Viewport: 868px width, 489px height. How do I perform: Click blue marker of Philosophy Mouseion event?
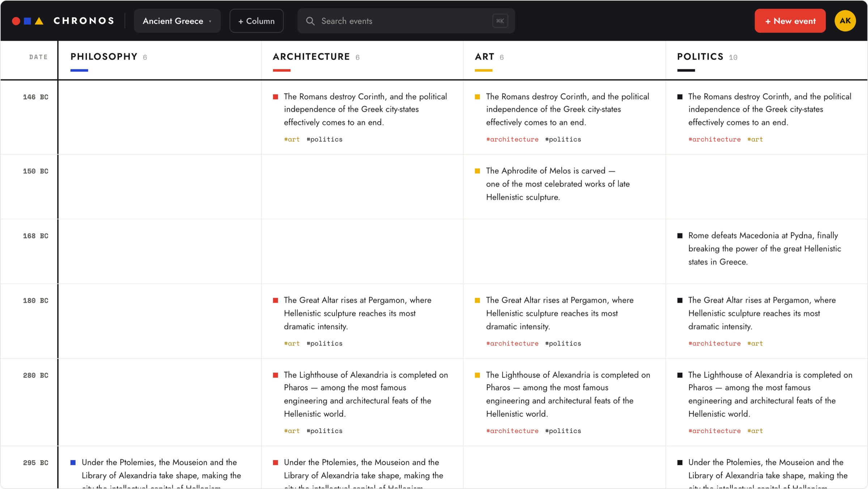pos(73,463)
